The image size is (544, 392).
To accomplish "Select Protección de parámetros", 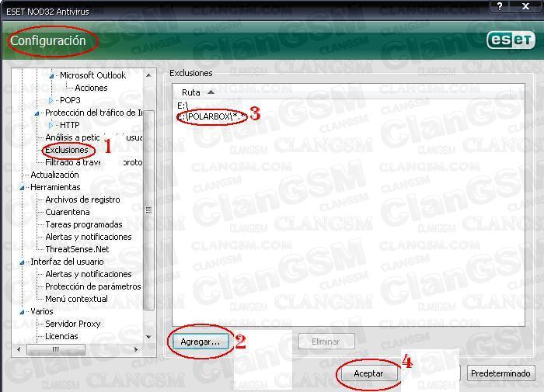I will pos(93,286).
